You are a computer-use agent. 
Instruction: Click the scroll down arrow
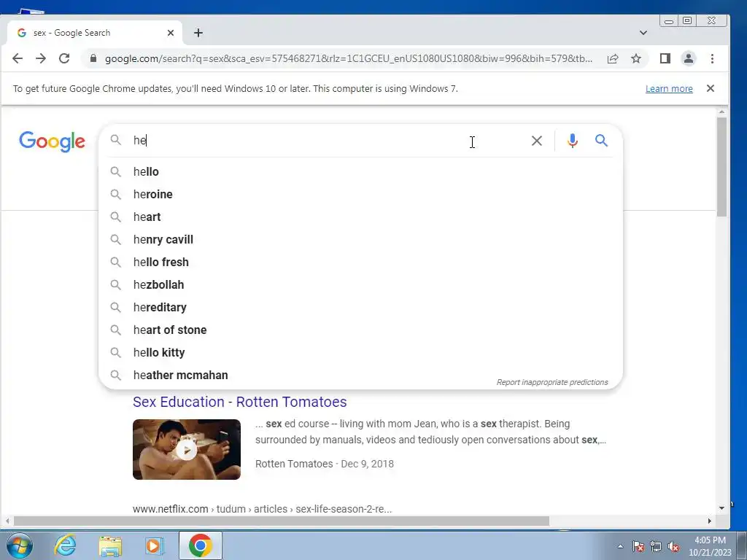pos(721,508)
